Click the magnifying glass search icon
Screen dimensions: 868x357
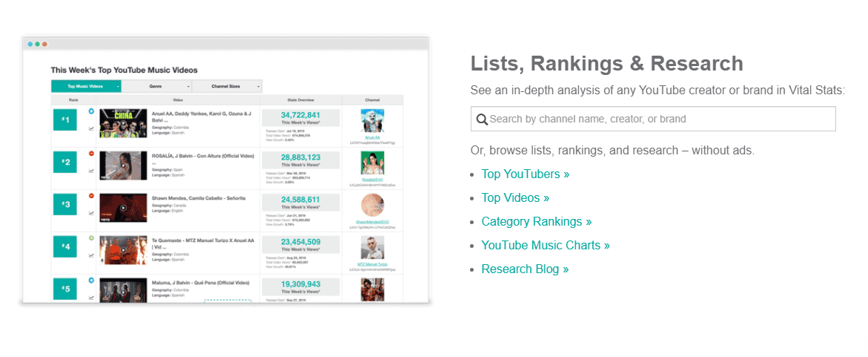click(482, 119)
